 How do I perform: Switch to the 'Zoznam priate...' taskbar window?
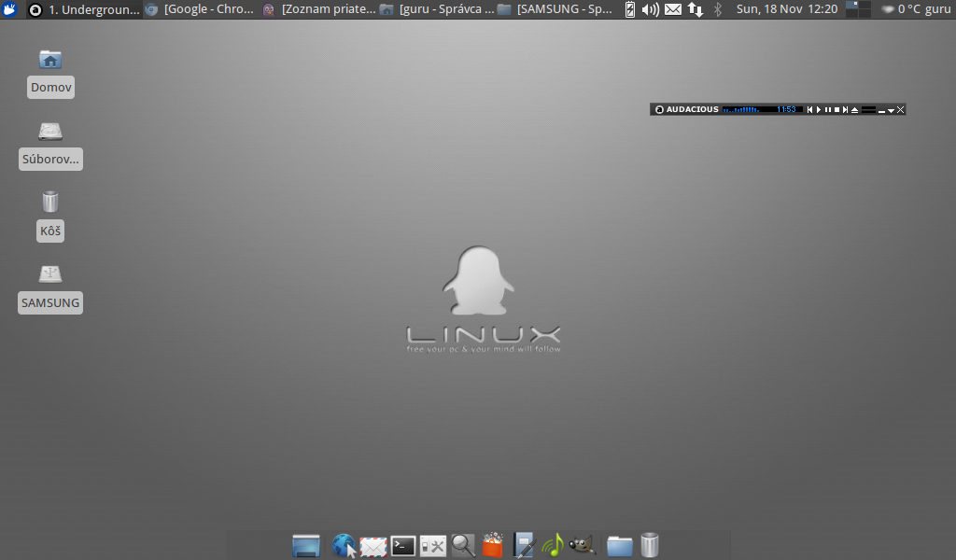(x=319, y=9)
